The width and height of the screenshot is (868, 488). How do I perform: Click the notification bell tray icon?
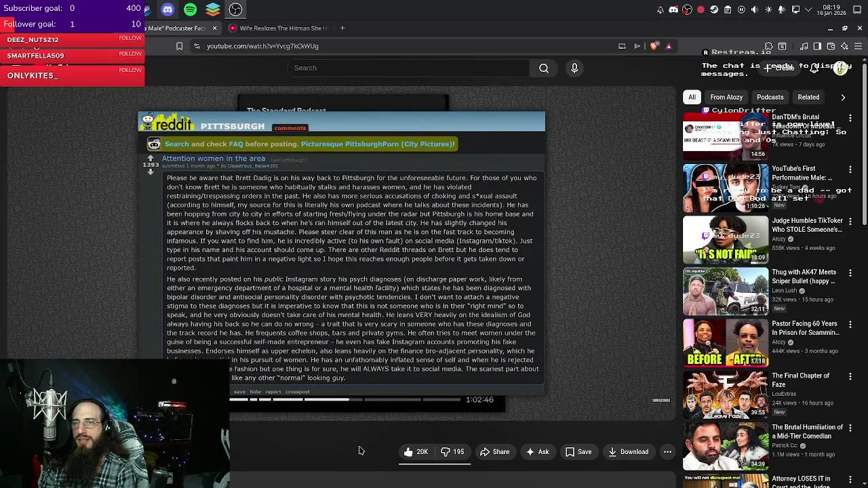click(660, 9)
